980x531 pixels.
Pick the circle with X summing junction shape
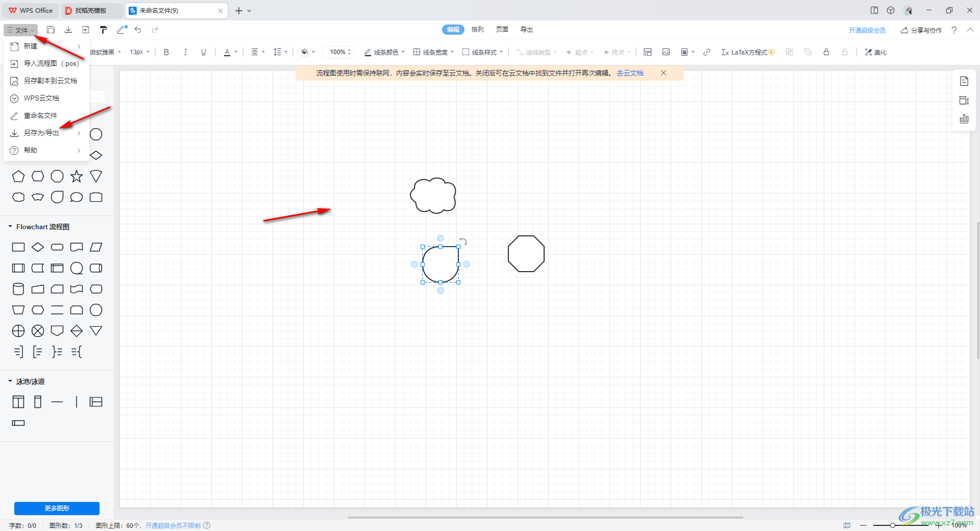coord(38,331)
